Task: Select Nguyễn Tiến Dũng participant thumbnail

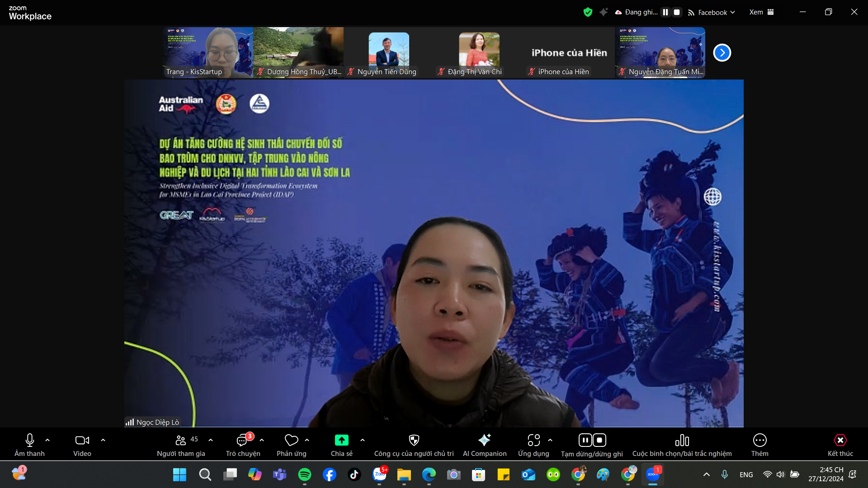Action: tap(389, 52)
